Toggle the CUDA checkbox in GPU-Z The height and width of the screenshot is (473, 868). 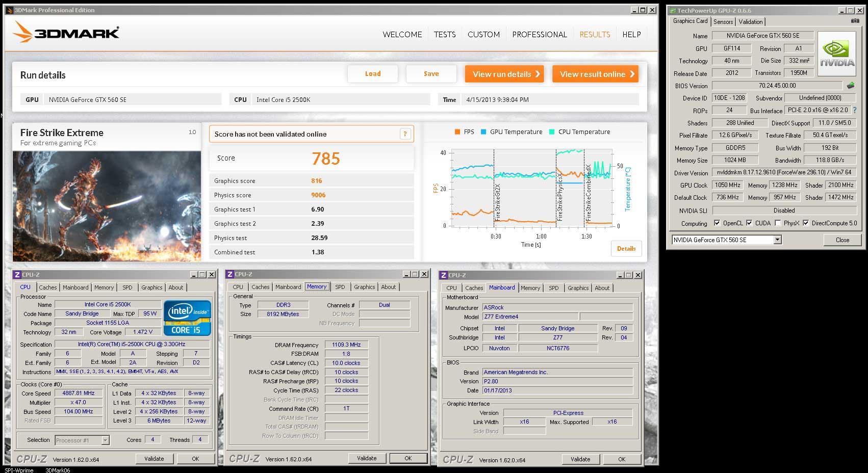tap(749, 223)
